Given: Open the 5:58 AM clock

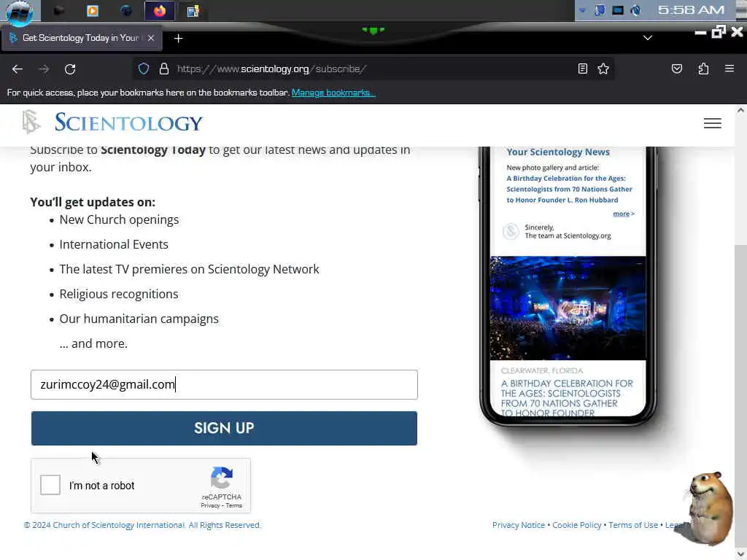Looking at the screenshot, I should coord(691,10).
